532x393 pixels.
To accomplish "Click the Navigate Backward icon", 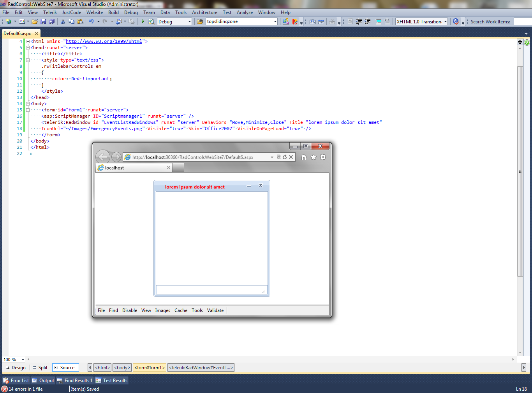I will (x=119, y=21).
